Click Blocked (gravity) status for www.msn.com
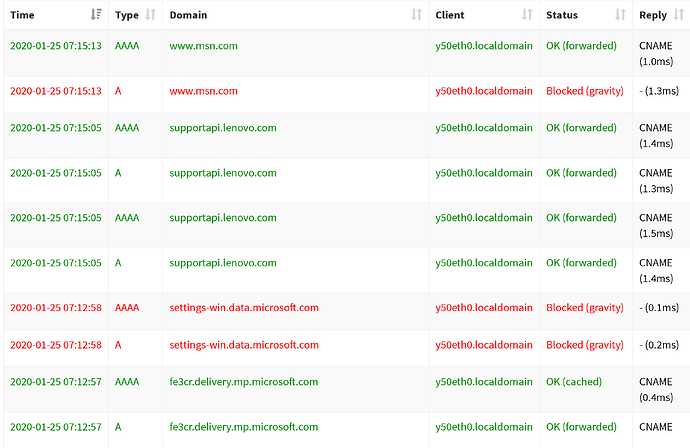 (x=584, y=91)
